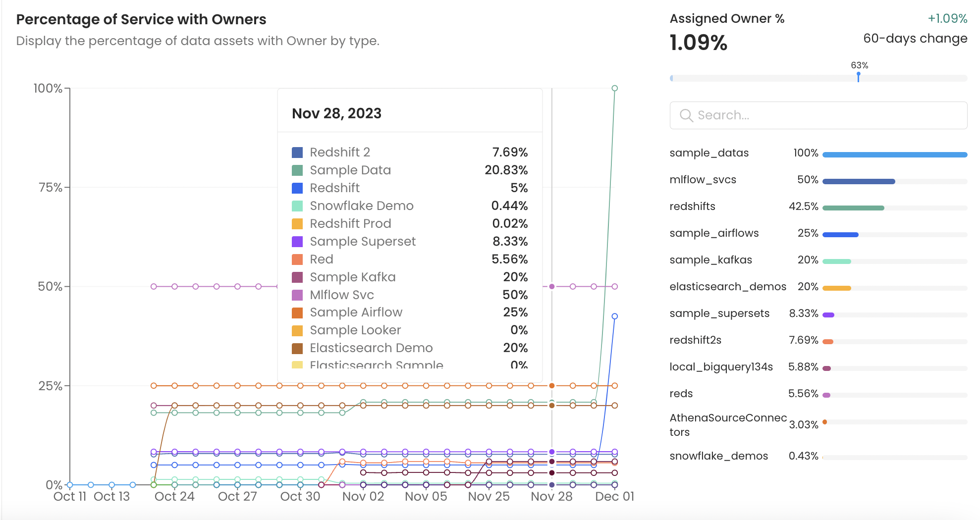Screen dimensions: 980x520
Task: Click the 63% marker on progress bar
Action: tap(858, 75)
